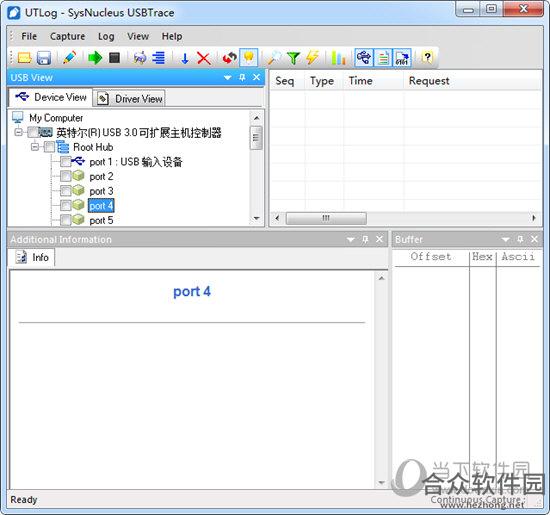The width and height of the screenshot is (550, 515).
Task: Switch to the Driver View tab
Action: point(129,99)
